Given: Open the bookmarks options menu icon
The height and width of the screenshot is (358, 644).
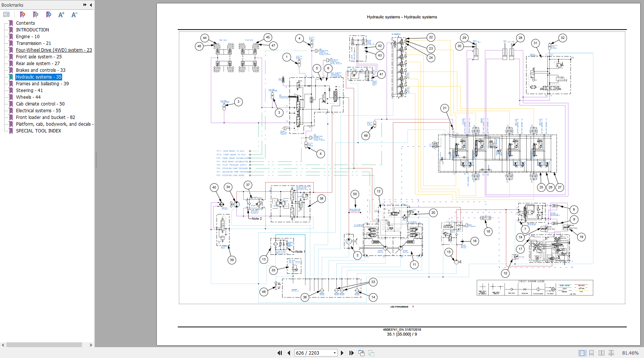Looking at the screenshot, I should pos(6,15).
